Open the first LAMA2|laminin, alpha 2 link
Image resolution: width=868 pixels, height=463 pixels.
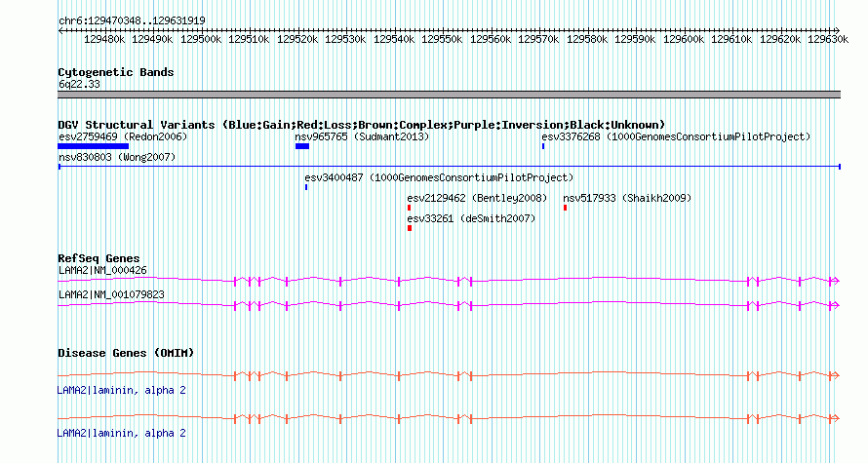tap(121, 391)
